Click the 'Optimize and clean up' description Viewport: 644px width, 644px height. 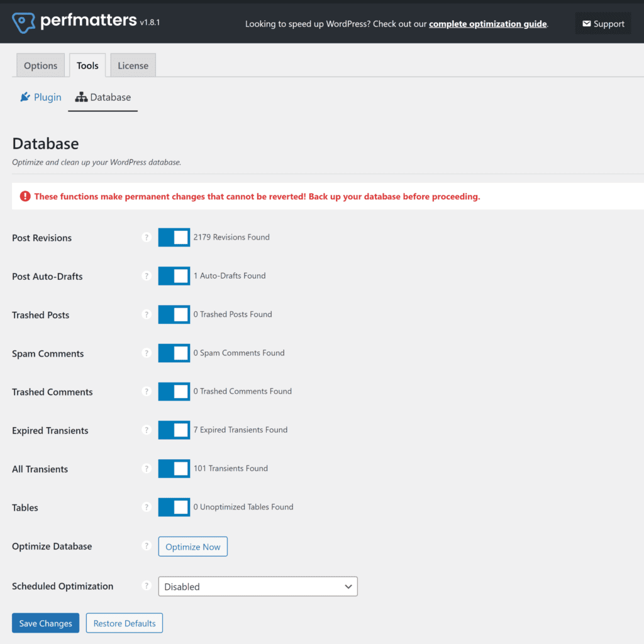tap(96, 162)
